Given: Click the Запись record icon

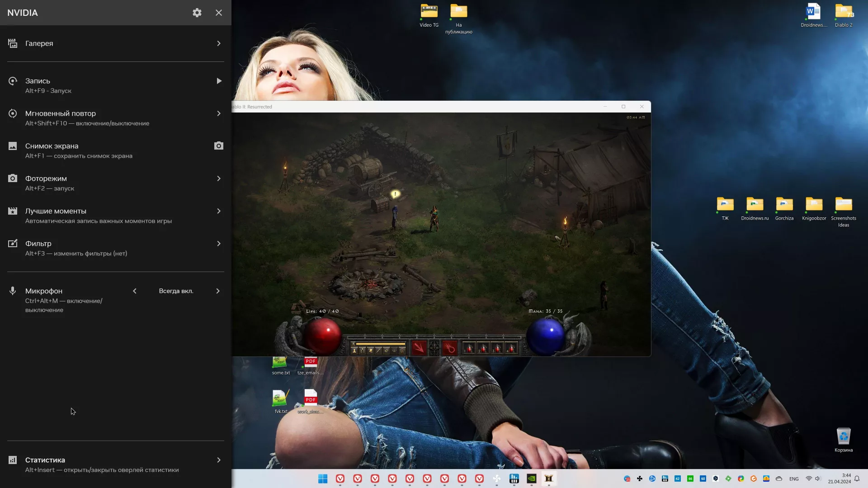Looking at the screenshot, I should point(13,81).
